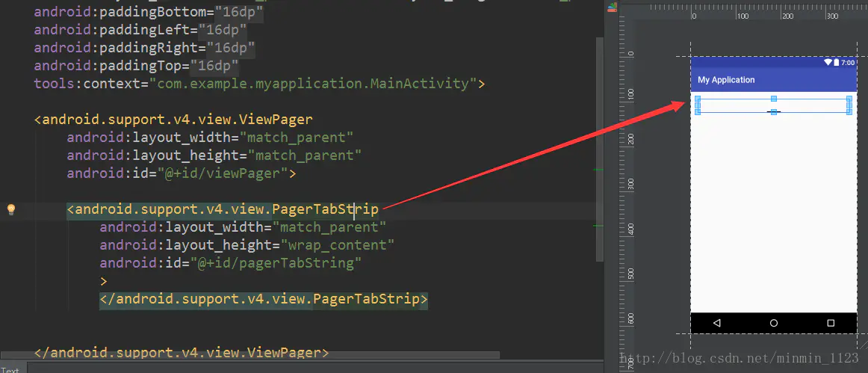
Task: Click the android:id="@+id/viewPager" line
Action: tap(182, 173)
